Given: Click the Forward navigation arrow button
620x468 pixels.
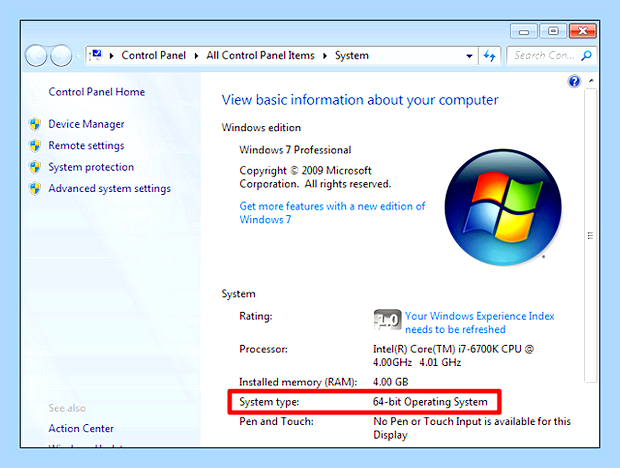Looking at the screenshot, I should tap(61, 56).
